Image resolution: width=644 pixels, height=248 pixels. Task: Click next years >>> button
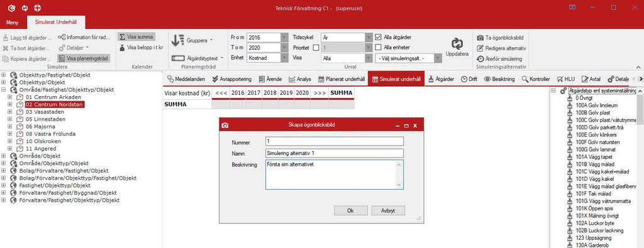point(319,93)
